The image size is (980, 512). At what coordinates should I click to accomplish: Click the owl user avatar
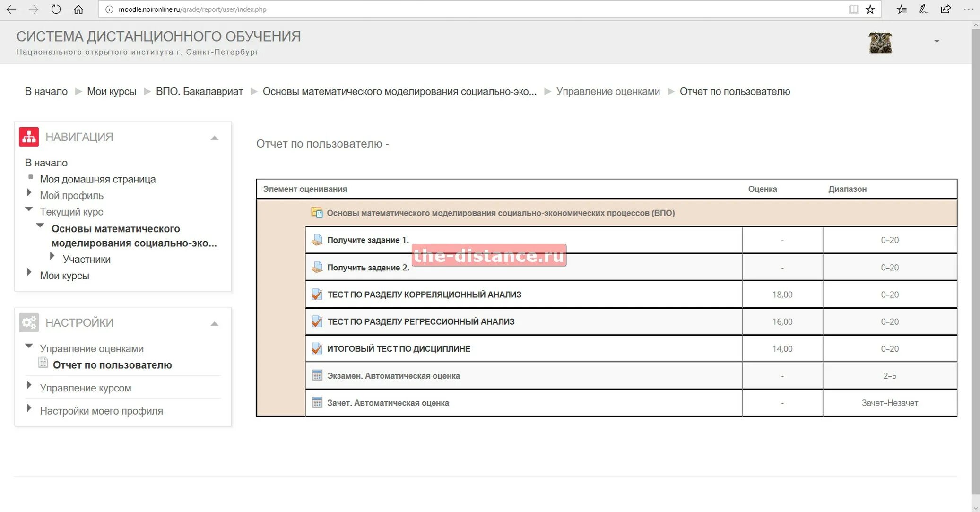[880, 43]
